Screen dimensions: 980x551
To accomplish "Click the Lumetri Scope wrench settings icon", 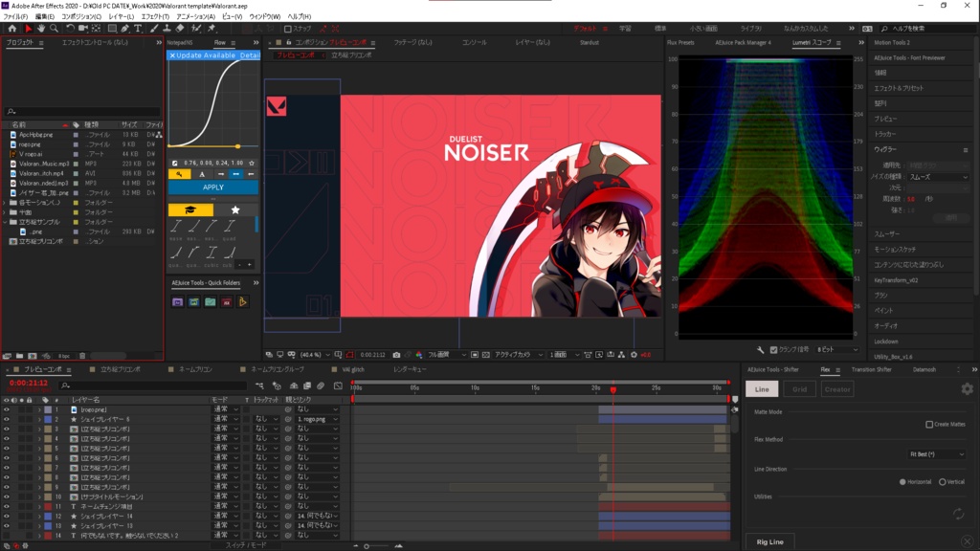I will click(x=760, y=350).
